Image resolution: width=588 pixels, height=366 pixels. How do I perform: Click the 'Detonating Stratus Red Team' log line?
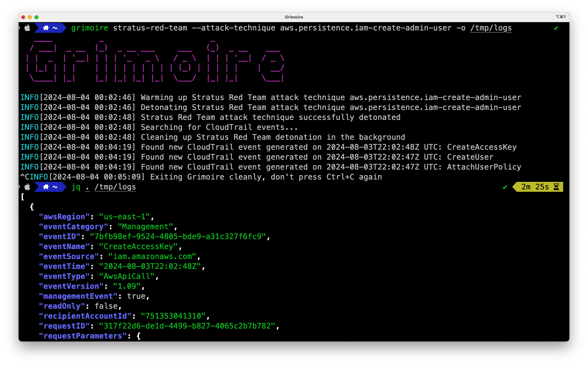(x=271, y=108)
